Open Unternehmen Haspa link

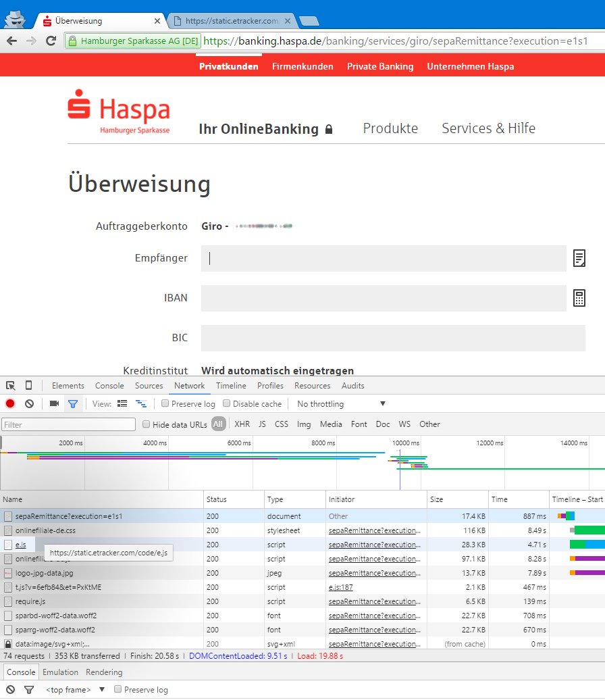pos(470,66)
